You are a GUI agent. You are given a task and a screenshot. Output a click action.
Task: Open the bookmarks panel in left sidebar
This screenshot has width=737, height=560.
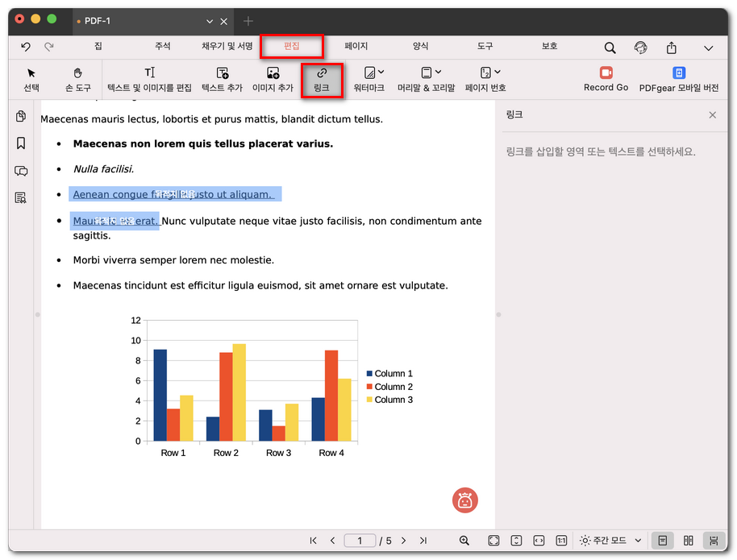[21, 143]
